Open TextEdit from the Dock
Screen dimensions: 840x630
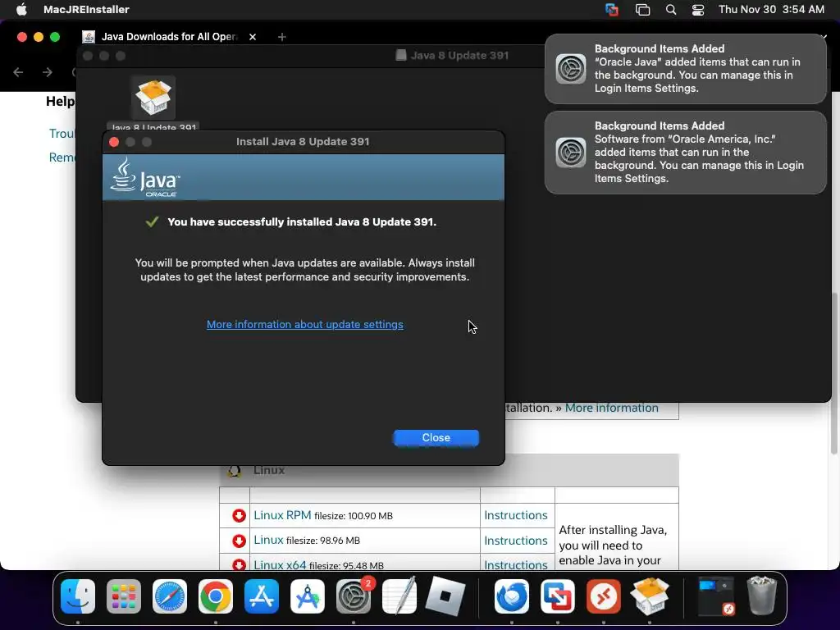399,596
